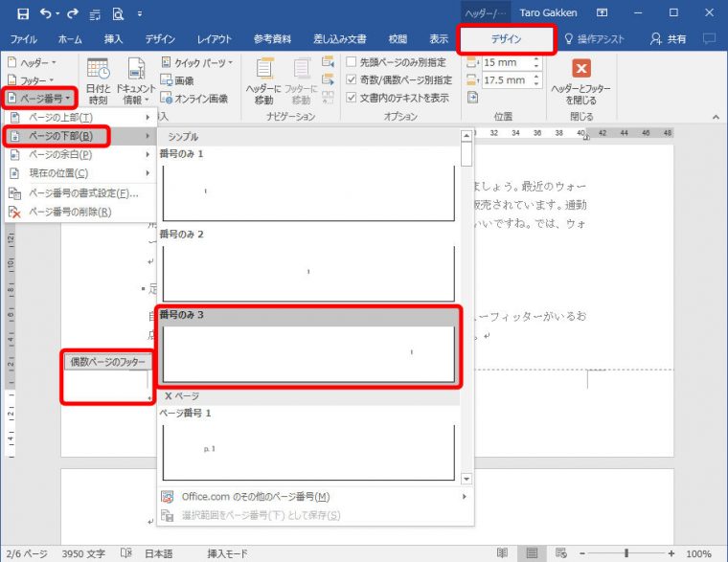728x562 pixels.
Task: Click the Tell Me lightbulb (操作アシスト)
Action: click(x=568, y=38)
